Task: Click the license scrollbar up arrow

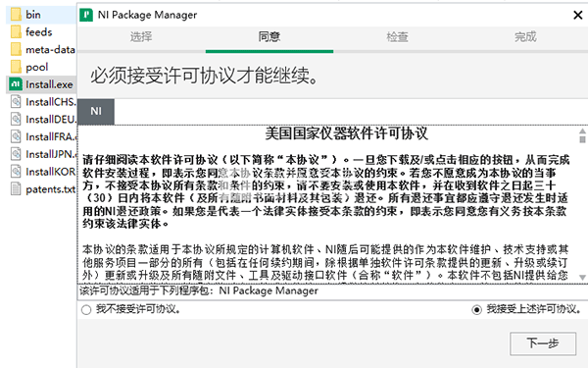Action: pos(582,131)
